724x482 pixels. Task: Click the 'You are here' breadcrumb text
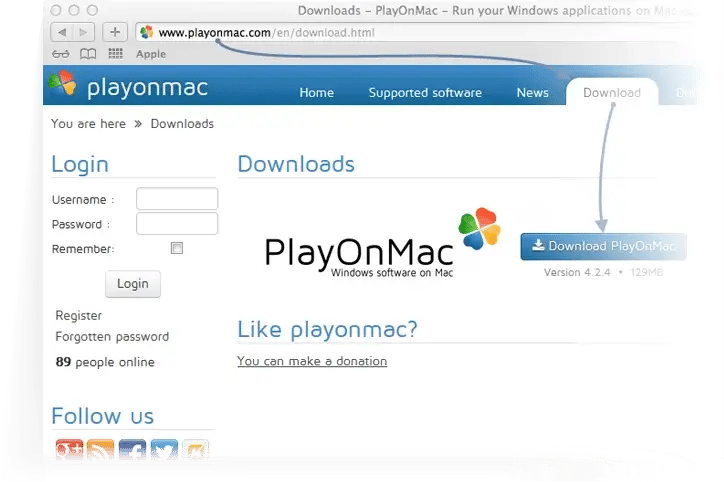point(88,124)
